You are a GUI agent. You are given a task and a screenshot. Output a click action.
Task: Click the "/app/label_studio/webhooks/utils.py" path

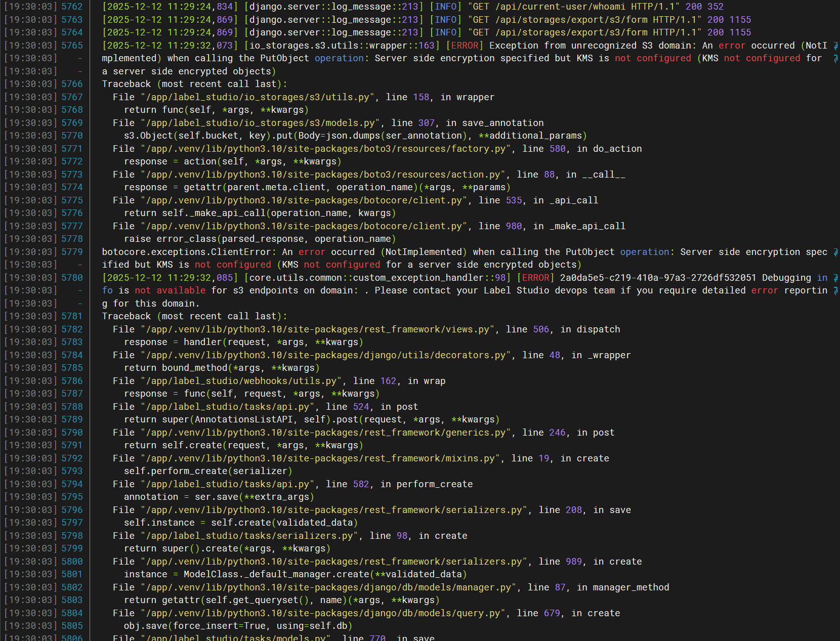click(241, 381)
